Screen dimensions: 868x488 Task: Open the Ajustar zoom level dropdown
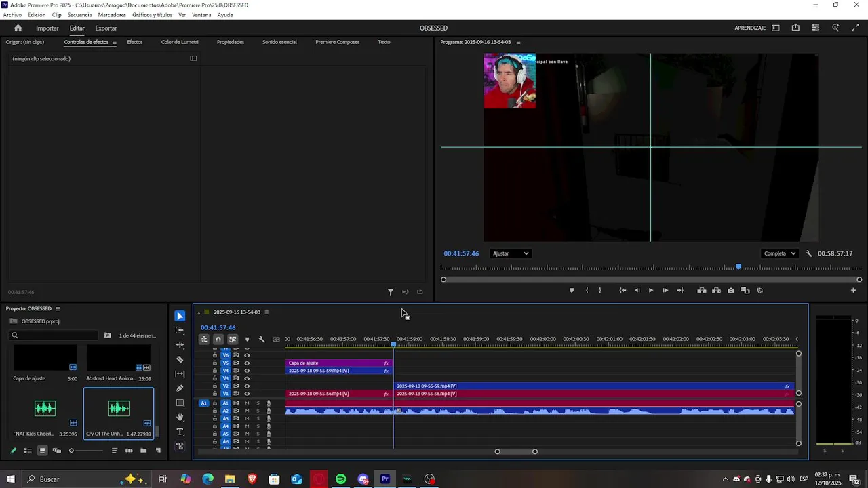tap(511, 253)
